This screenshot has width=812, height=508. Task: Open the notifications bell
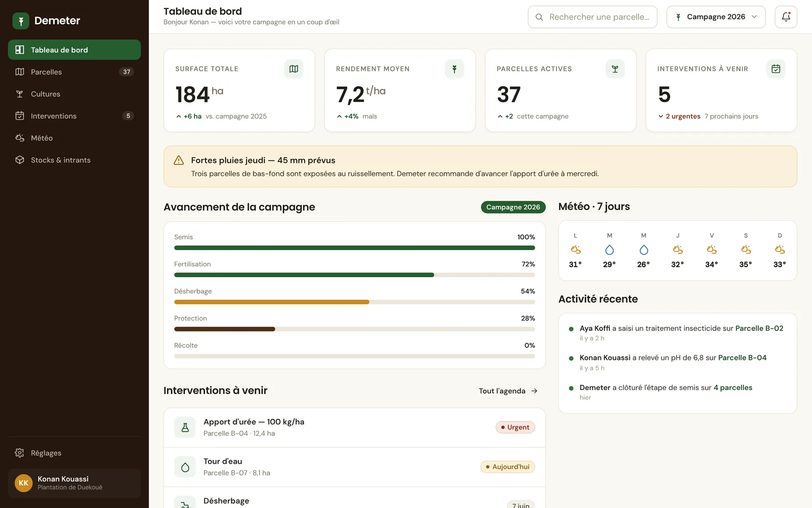786,17
